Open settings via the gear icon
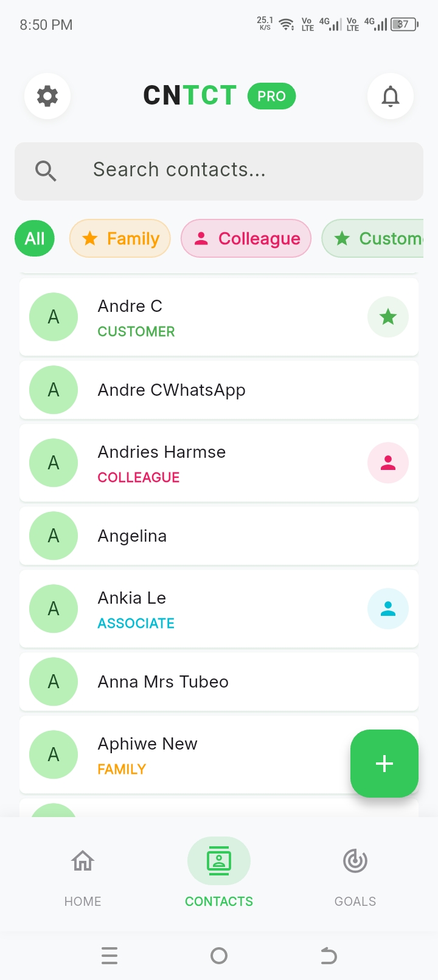Viewport: 438px width, 980px height. click(47, 96)
